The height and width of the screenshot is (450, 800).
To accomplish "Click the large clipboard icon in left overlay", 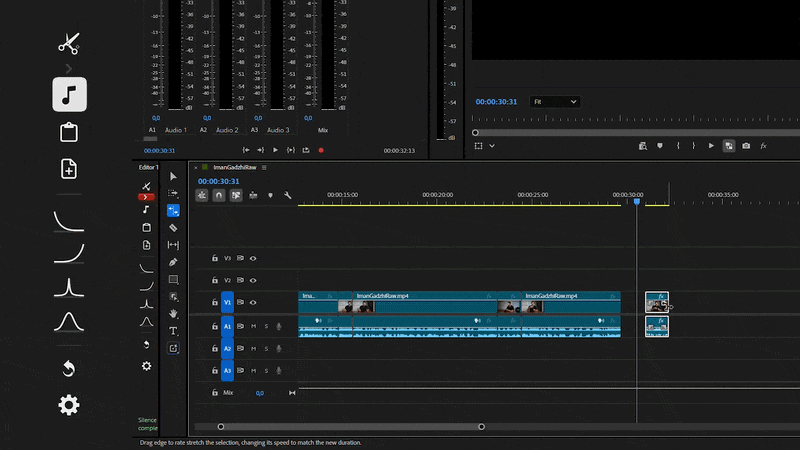I will (x=69, y=132).
